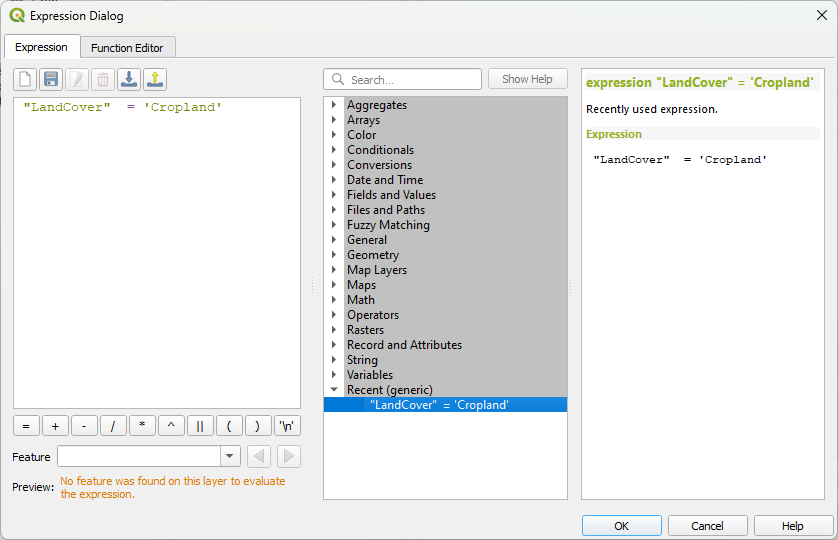Screen dimensions: 838x540
Task: Insert the new line '\n' operator
Action: (287, 426)
